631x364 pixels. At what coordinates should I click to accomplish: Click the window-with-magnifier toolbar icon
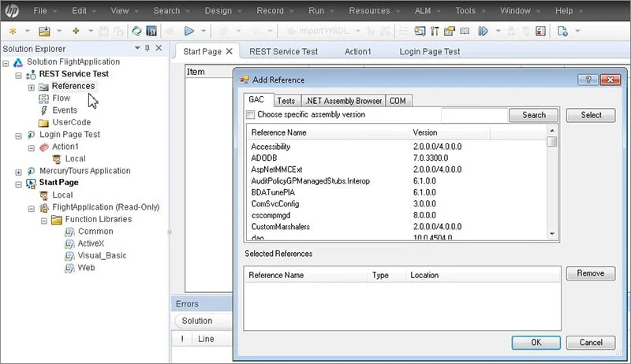pos(420,31)
